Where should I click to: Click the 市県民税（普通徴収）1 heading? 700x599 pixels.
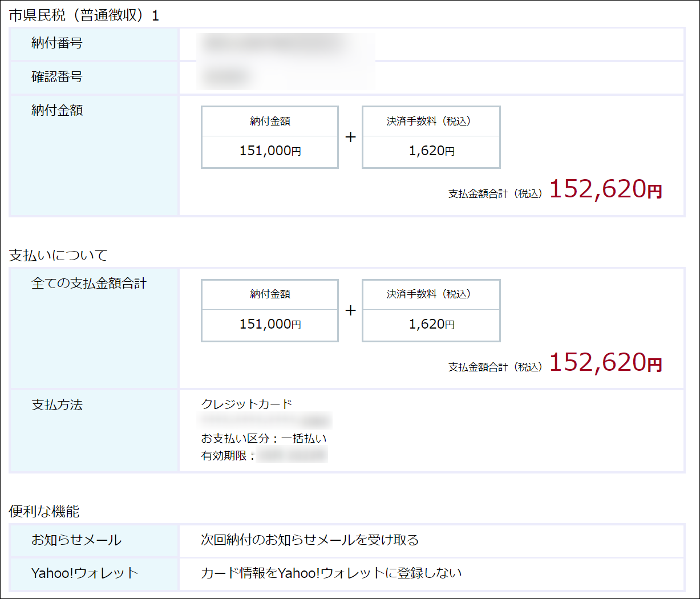[x=84, y=16]
